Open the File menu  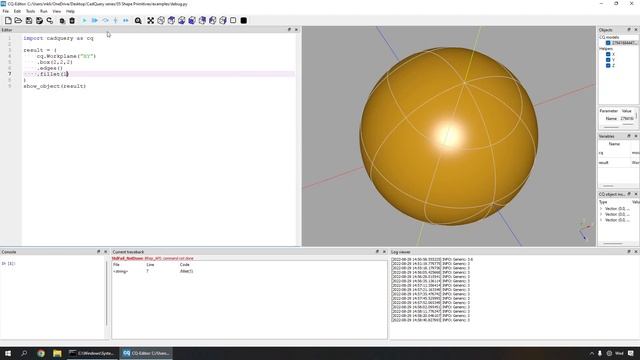click(x=6, y=11)
